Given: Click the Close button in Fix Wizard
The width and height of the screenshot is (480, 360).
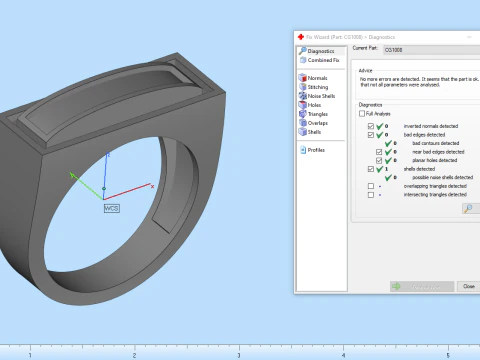Looking at the screenshot, I should (468, 286).
